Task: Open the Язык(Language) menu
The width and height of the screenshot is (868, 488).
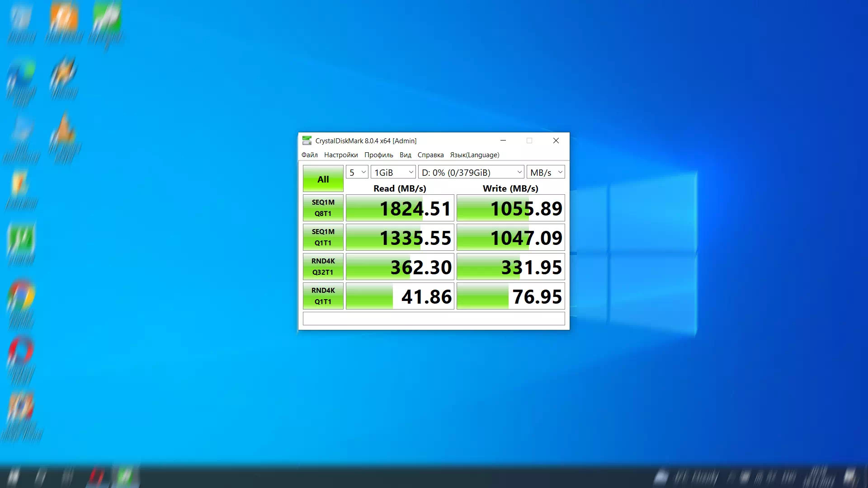Action: [475, 155]
